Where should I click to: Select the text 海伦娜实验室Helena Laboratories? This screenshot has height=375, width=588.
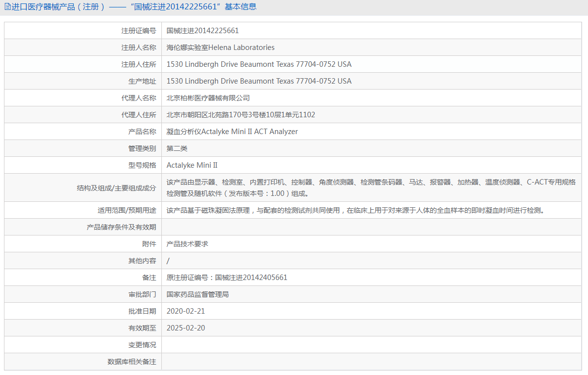click(x=221, y=47)
